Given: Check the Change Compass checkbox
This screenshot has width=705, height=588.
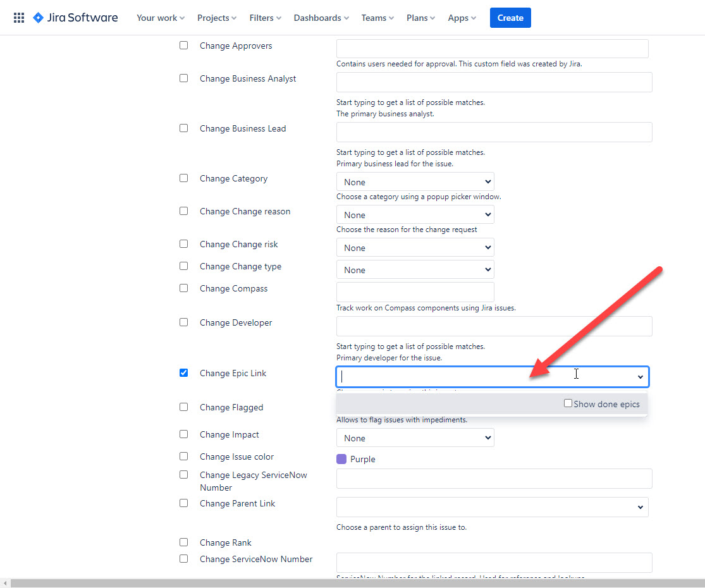Looking at the screenshot, I should (183, 288).
